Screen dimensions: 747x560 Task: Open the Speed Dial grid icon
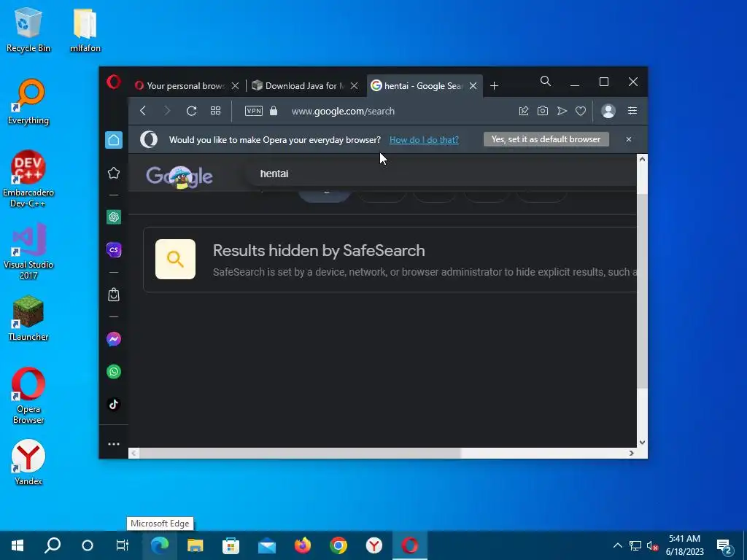click(x=215, y=111)
